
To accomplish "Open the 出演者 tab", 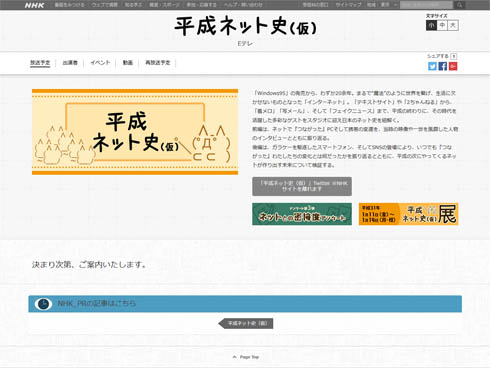I will tap(70, 63).
